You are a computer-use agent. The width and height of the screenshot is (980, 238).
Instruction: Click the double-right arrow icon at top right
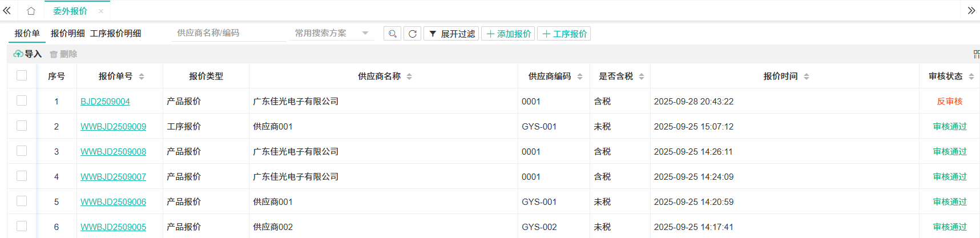pos(971,11)
